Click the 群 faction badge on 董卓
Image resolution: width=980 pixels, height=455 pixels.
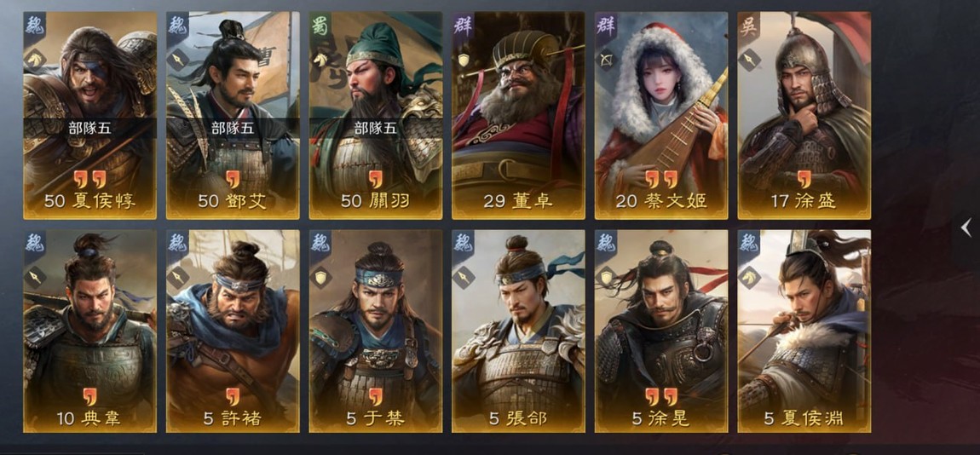pyautogui.click(x=462, y=25)
